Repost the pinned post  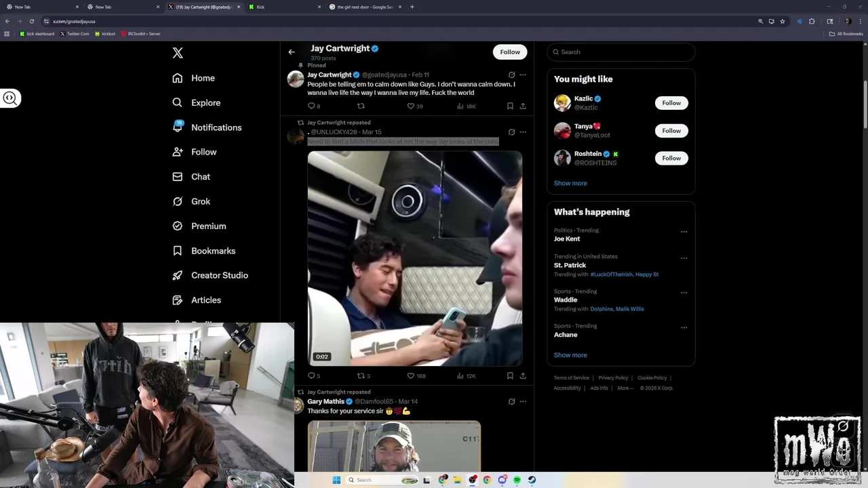tap(361, 106)
